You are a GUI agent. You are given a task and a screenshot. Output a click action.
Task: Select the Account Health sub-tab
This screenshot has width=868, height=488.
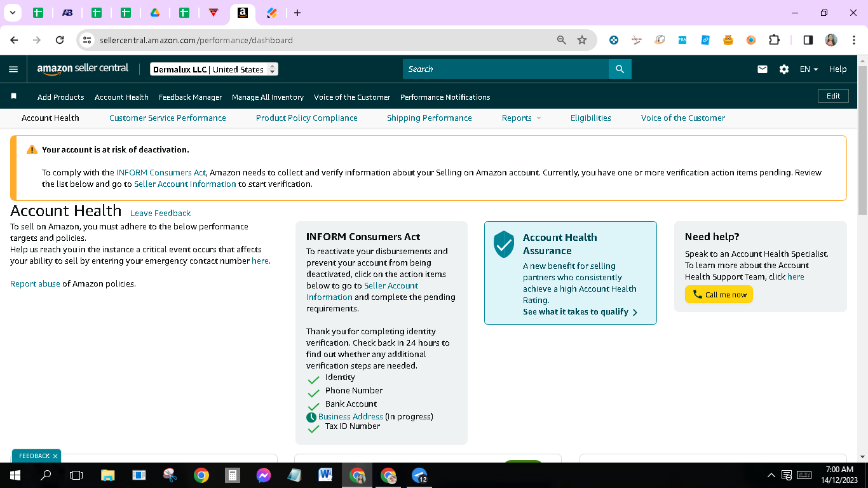point(50,118)
